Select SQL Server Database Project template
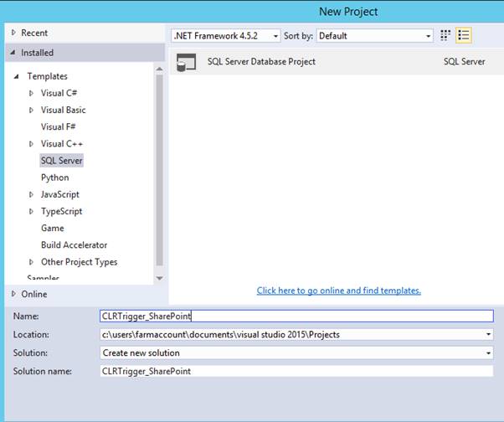 (x=337, y=62)
